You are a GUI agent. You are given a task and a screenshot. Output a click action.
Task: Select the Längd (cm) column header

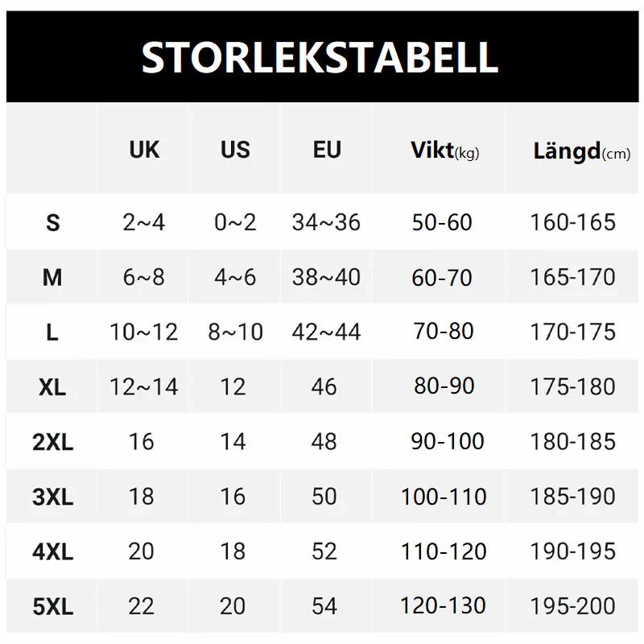581,151
